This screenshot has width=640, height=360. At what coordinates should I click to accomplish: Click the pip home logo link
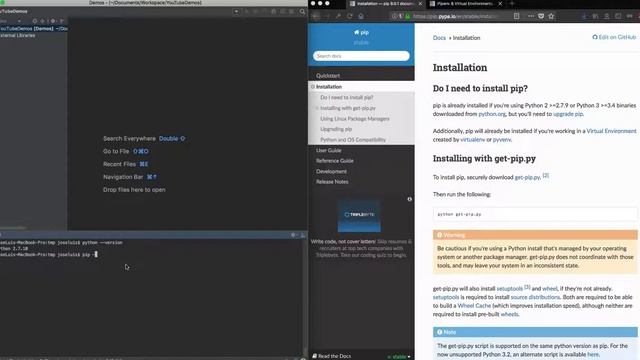(x=361, y=32)
